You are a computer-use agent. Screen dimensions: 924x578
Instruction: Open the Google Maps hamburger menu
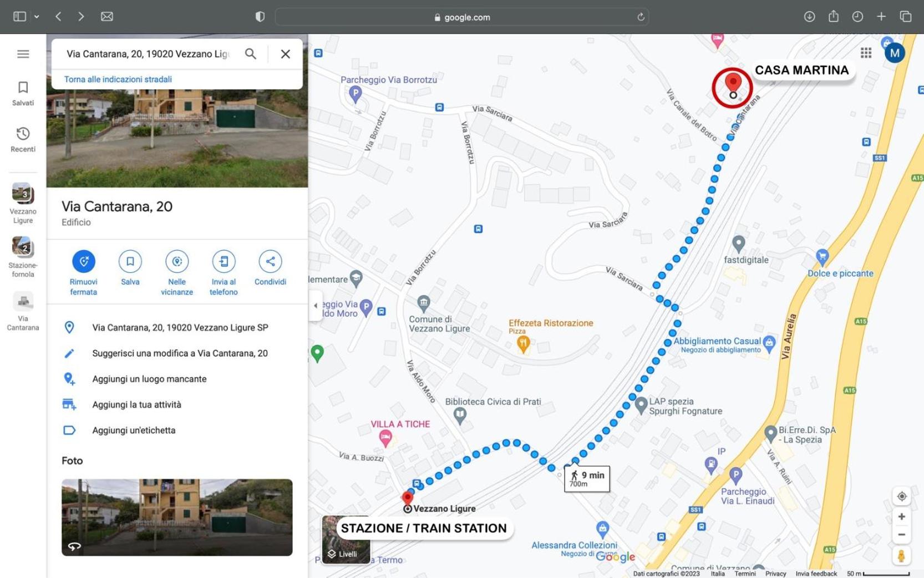click(23, 54)
